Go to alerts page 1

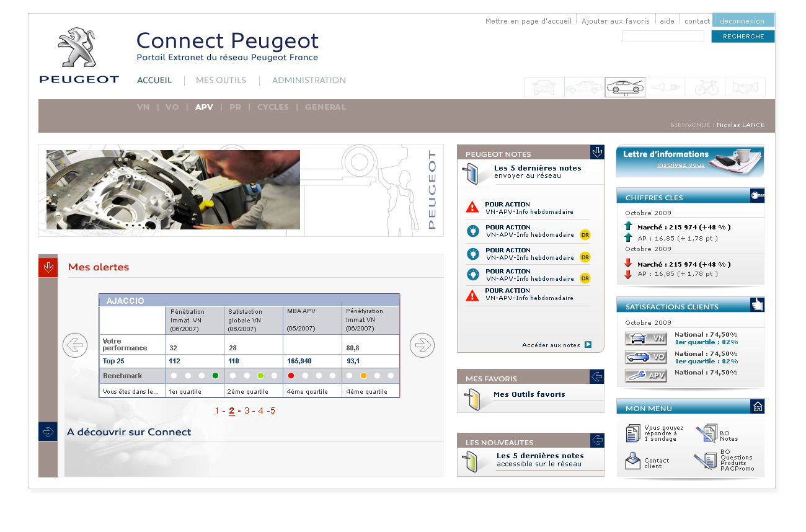(218, 410)
